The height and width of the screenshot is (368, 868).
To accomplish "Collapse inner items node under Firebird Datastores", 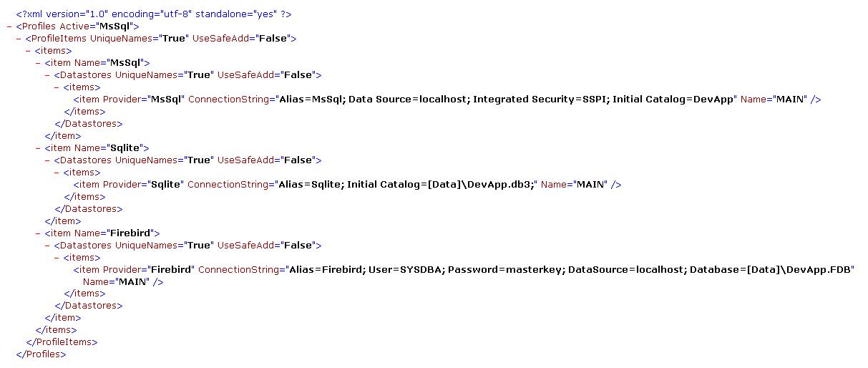I will 57,258.
